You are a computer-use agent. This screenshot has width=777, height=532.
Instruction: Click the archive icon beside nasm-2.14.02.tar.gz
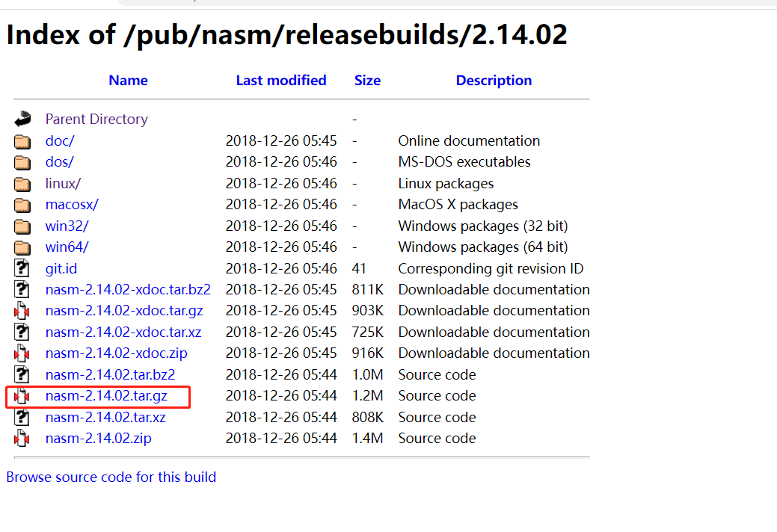[x=22, y=396]
